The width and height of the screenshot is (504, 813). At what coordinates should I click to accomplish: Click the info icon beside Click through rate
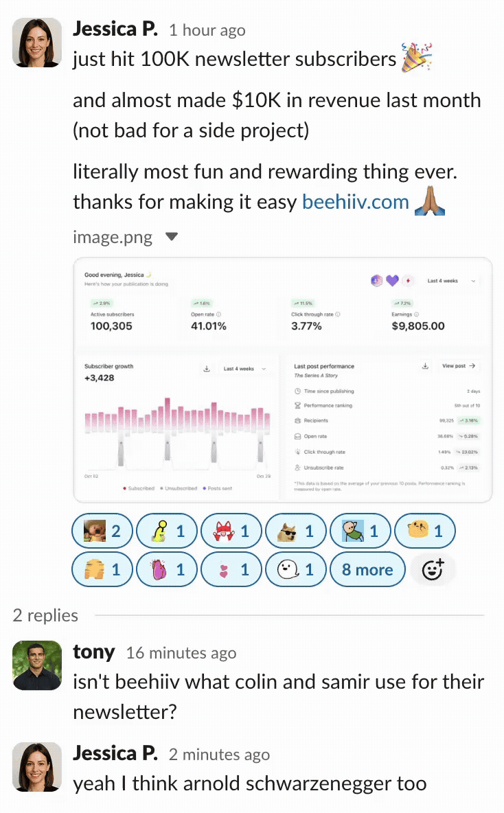click(x=338, y=313)
